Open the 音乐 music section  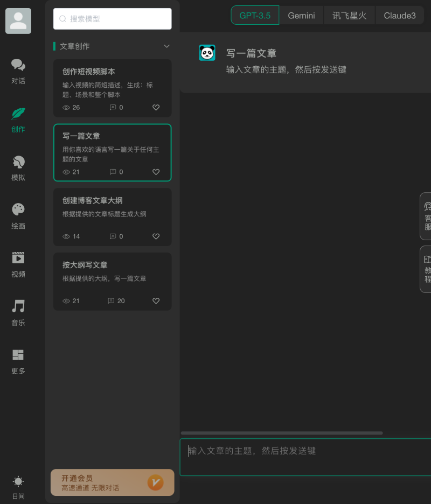pyautogui.click(x=18, y=313)
